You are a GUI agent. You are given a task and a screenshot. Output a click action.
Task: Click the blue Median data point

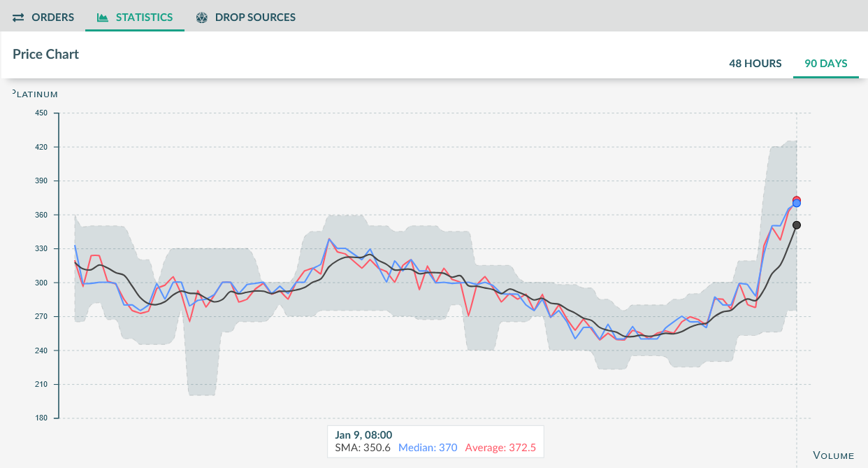797,204
